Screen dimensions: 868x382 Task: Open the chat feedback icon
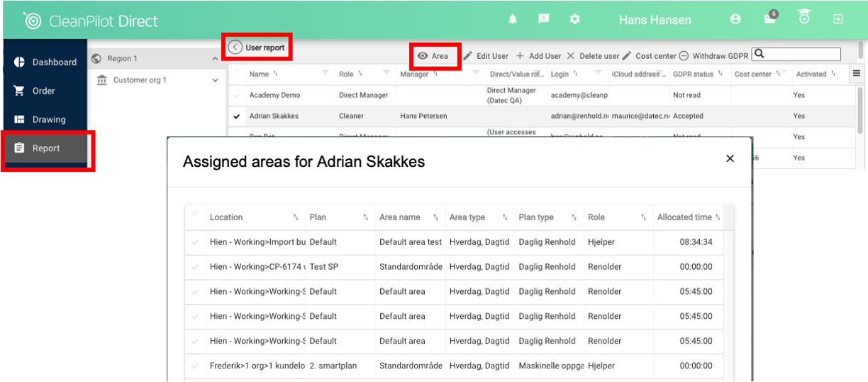544,19
